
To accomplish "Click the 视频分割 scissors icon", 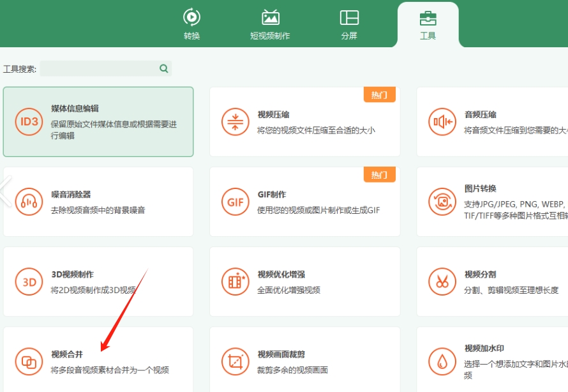I will (x=442, y=282).
